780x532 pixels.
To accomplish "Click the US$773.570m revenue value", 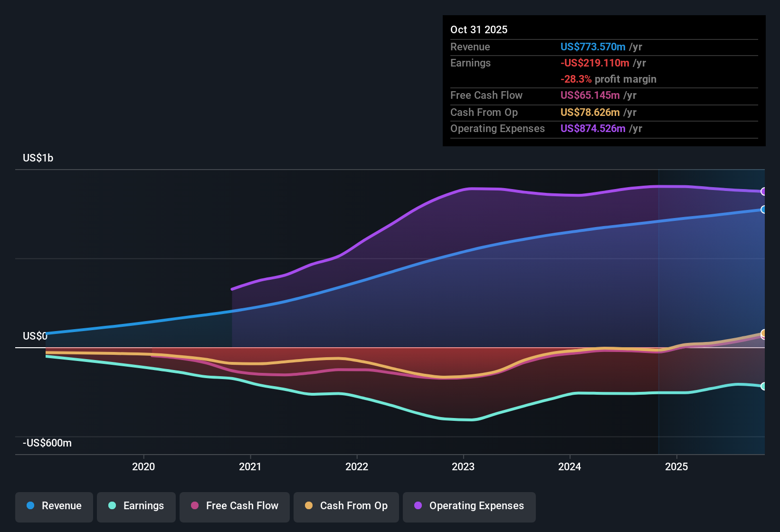I will click(x=593, y=47).
